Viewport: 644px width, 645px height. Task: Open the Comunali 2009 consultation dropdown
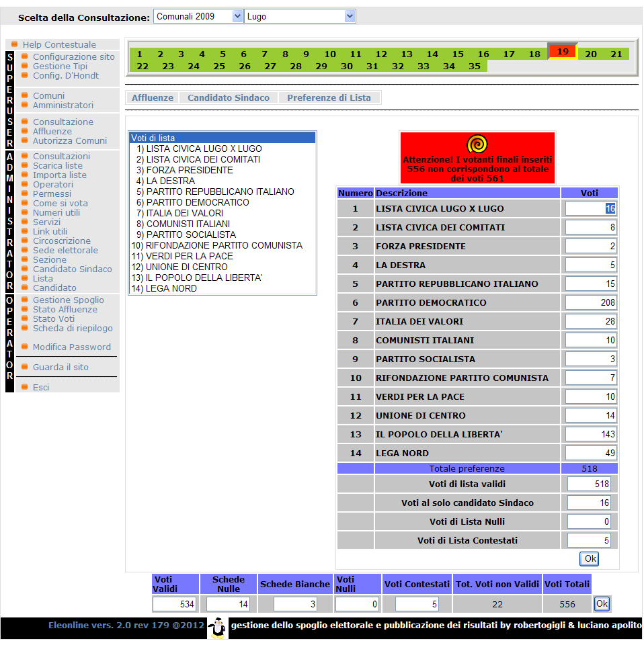tap(198, 16)
